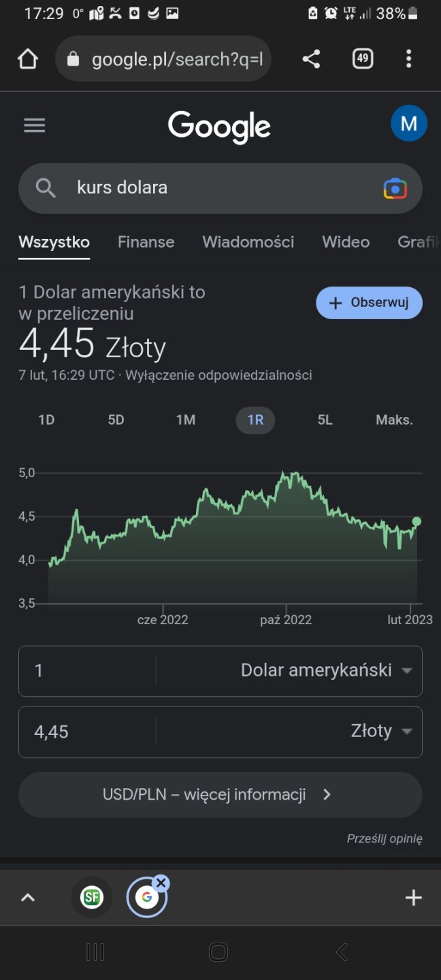Select the Maks. time range
The image size is (441, 980).
(x=394, y=420)
